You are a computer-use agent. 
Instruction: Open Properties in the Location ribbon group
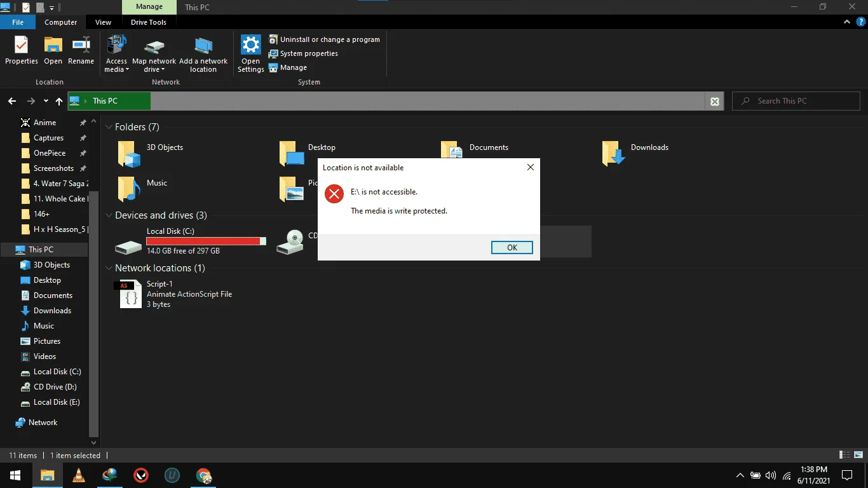[22, 51]
